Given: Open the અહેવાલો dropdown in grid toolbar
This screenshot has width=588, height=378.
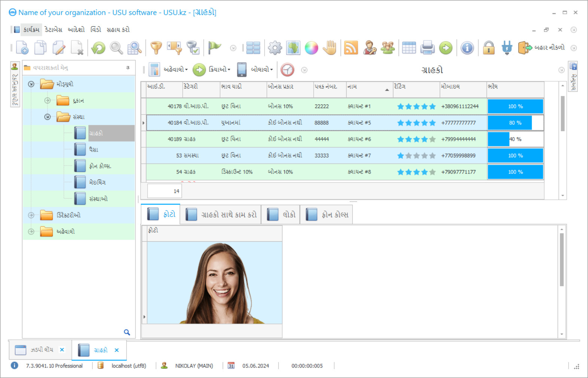Looking at the screenshot, I should pos(175,70).
